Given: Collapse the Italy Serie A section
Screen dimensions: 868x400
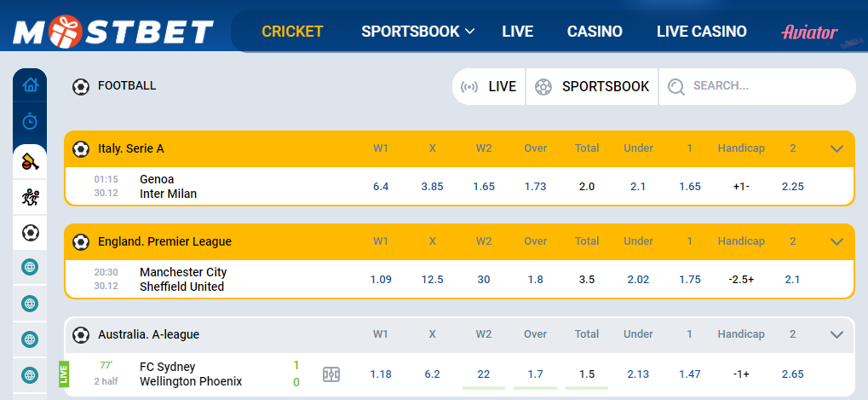Looking at the screenshot, I should pyautogui.click(x=836, y=148).
